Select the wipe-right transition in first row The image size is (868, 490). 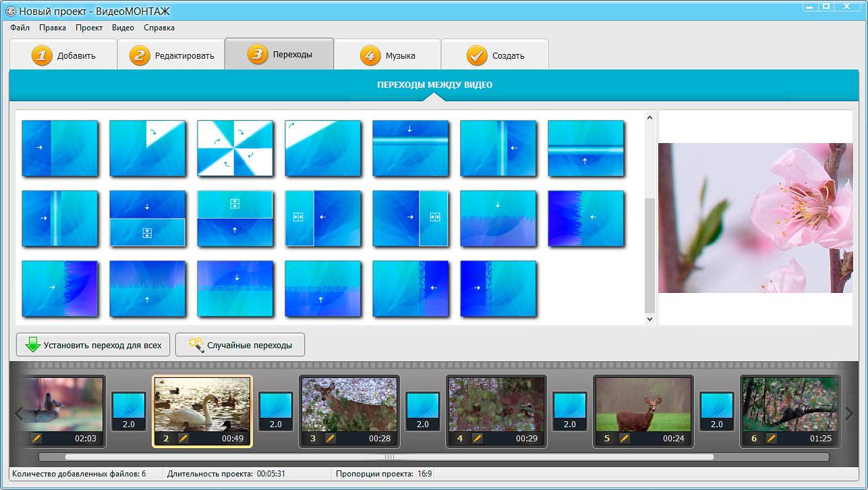tap(60, 148)
